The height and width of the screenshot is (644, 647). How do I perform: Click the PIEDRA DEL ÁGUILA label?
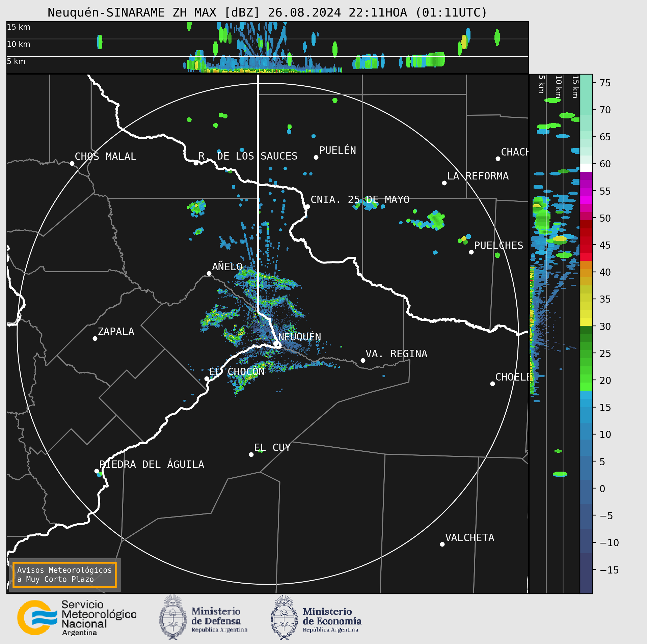point(152,464)
